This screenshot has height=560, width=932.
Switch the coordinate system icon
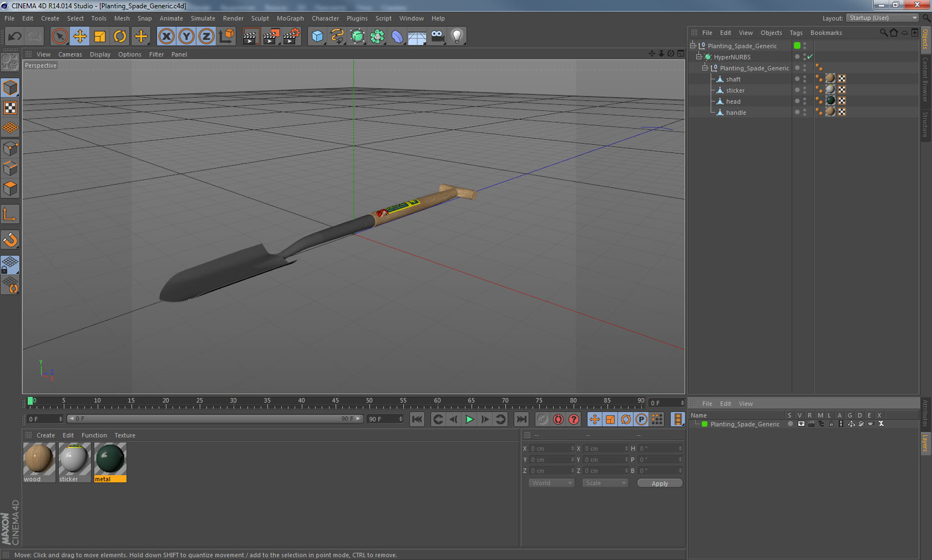226,37
